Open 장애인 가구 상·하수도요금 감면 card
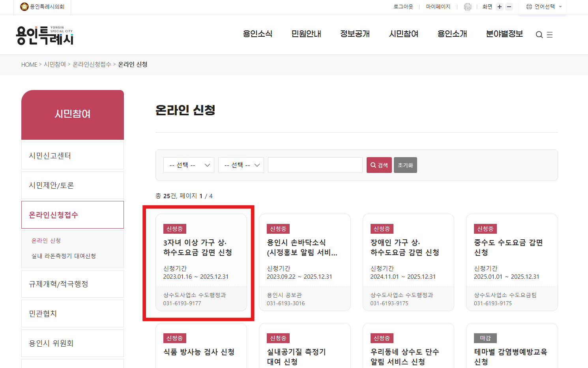Screen dimensions: 588x368 408,263
